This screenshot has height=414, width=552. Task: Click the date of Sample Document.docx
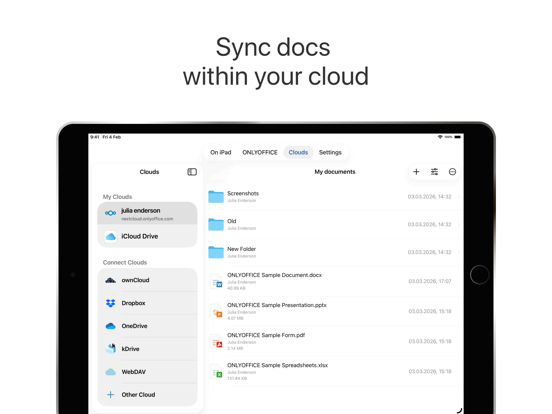pos(430,281)
